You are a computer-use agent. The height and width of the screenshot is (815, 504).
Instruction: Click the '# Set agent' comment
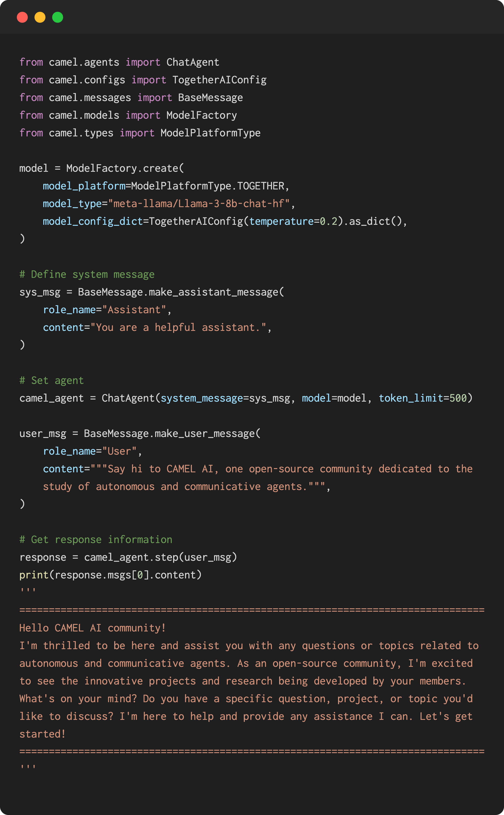coord(52,381)
